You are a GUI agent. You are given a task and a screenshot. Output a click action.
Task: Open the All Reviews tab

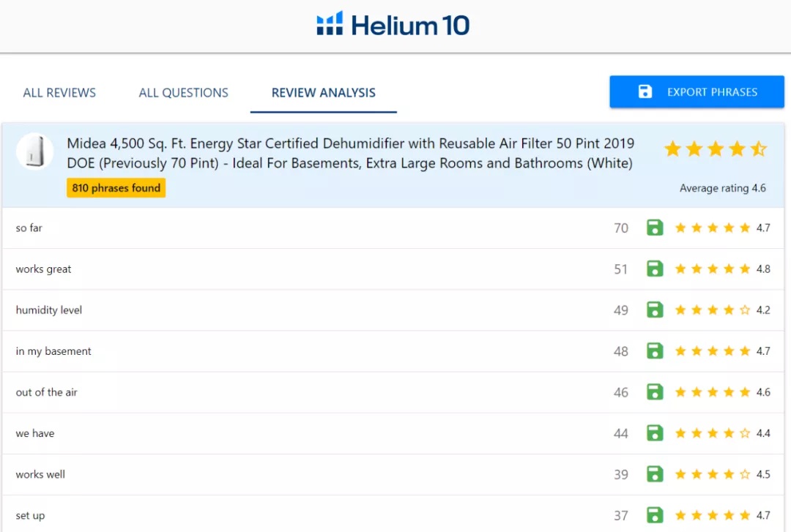coord(59,93)
